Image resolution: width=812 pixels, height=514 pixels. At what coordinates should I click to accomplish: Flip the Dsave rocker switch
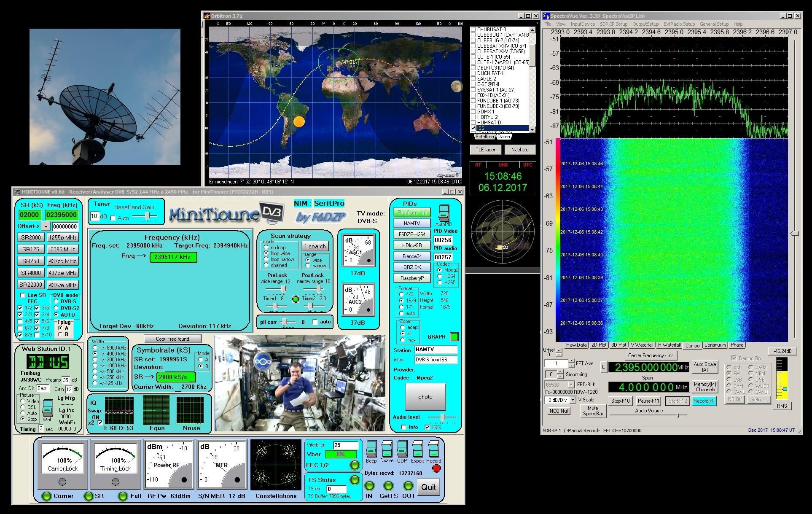pos(387,449)
